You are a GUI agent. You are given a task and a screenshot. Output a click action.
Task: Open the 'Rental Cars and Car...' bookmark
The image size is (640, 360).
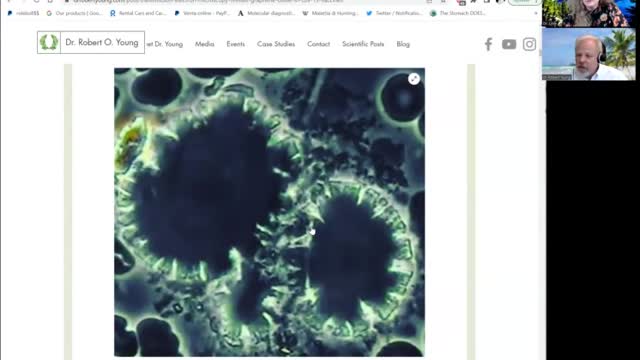pyautogui.click(x=138, y=13)
